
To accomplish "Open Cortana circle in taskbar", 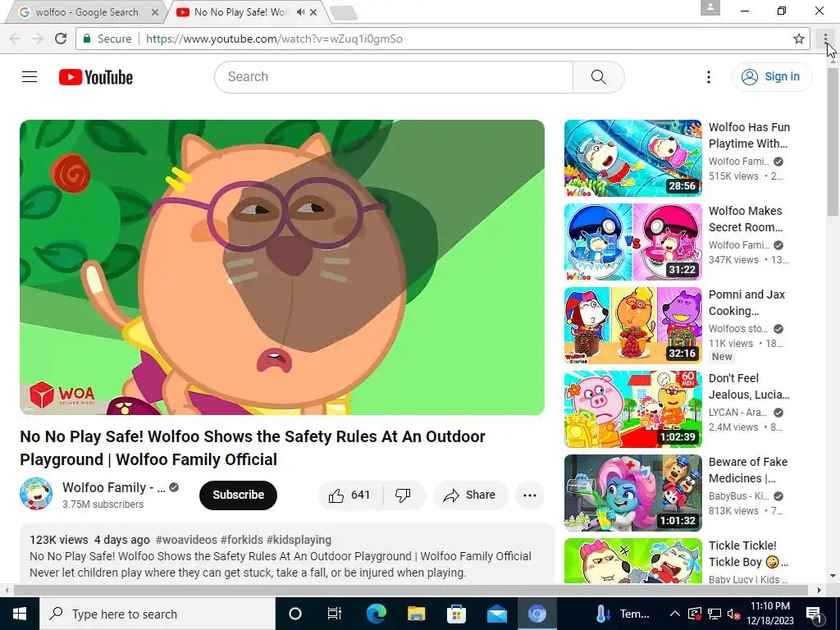I will [295, 614].
